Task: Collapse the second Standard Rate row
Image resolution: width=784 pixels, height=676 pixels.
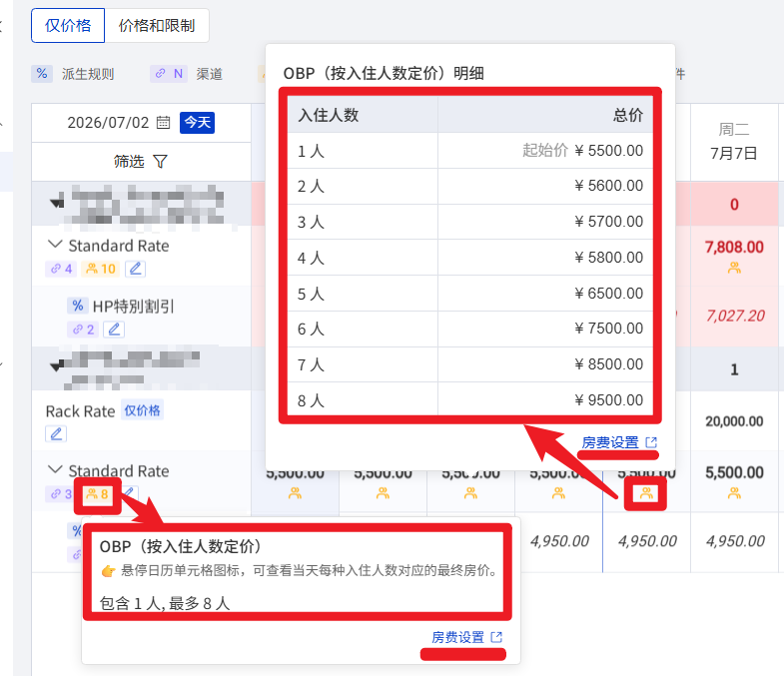Action: [55, 469]
